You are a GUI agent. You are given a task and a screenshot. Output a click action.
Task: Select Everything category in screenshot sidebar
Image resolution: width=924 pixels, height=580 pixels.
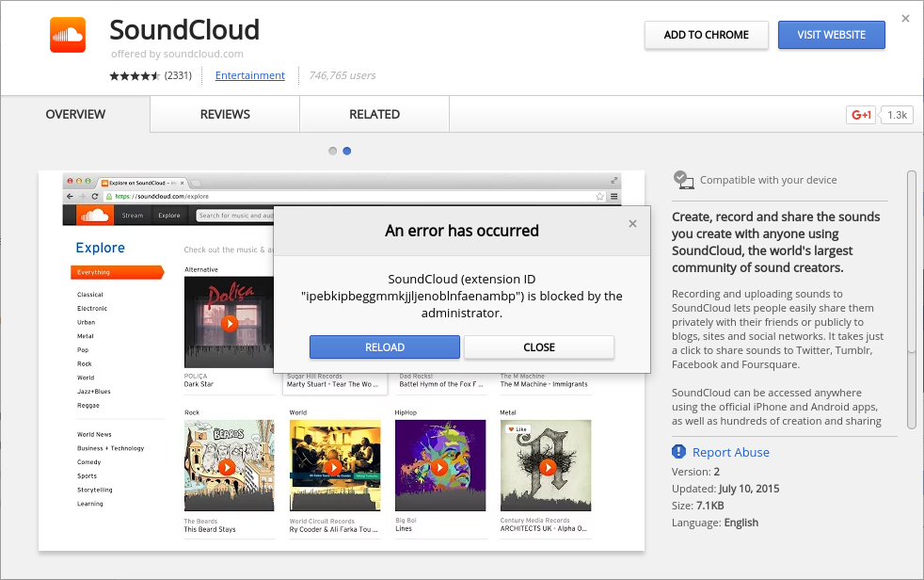(x=118, y=272)
